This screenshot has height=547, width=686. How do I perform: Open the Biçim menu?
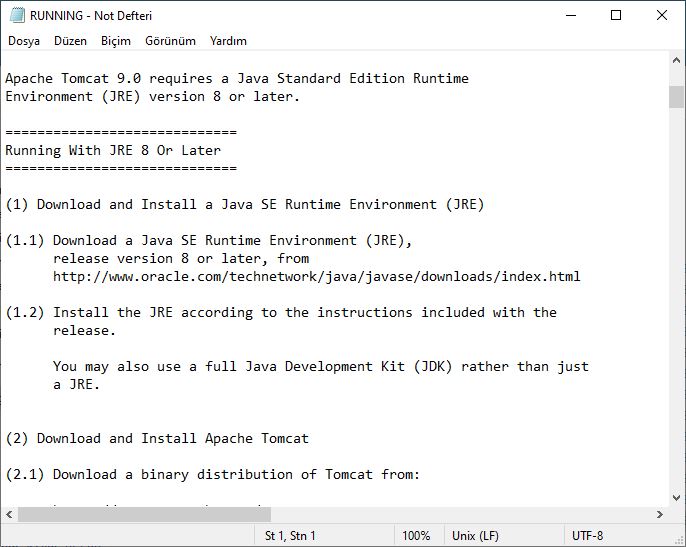[x=116, y=41]
